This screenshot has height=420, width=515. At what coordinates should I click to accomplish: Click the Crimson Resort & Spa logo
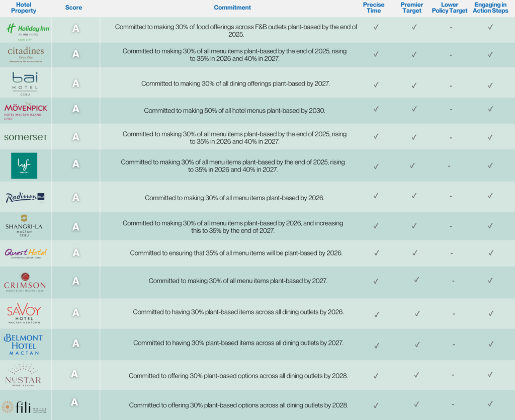pyautogui.click(x=25, y=282)
